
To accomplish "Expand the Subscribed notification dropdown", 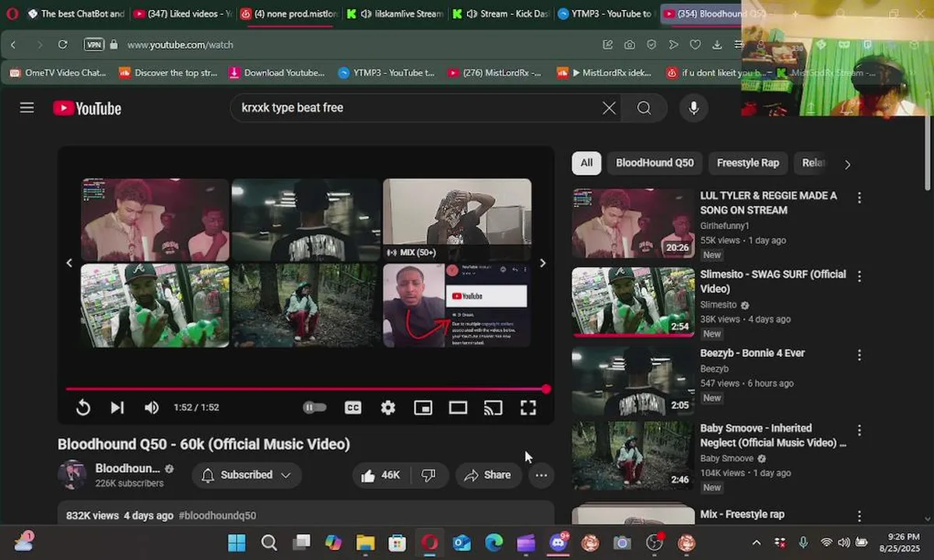I will click(247, 475).
